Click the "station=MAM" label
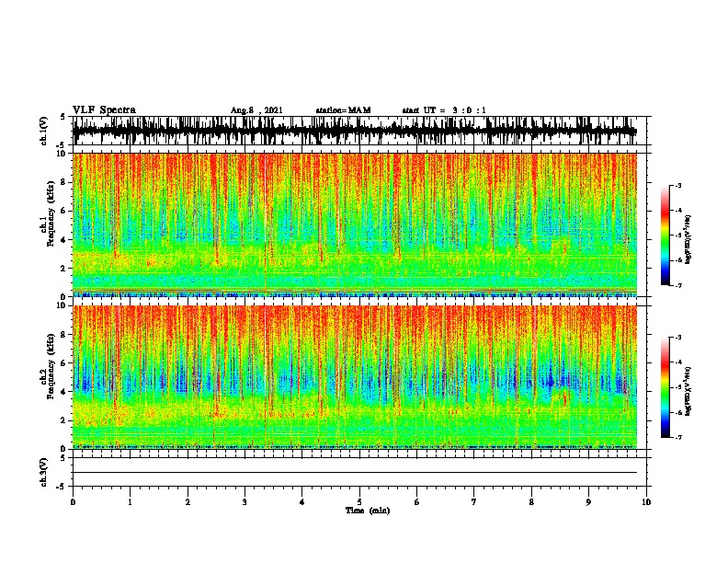The width and height of the screenshot is (728, 563). 343,110
